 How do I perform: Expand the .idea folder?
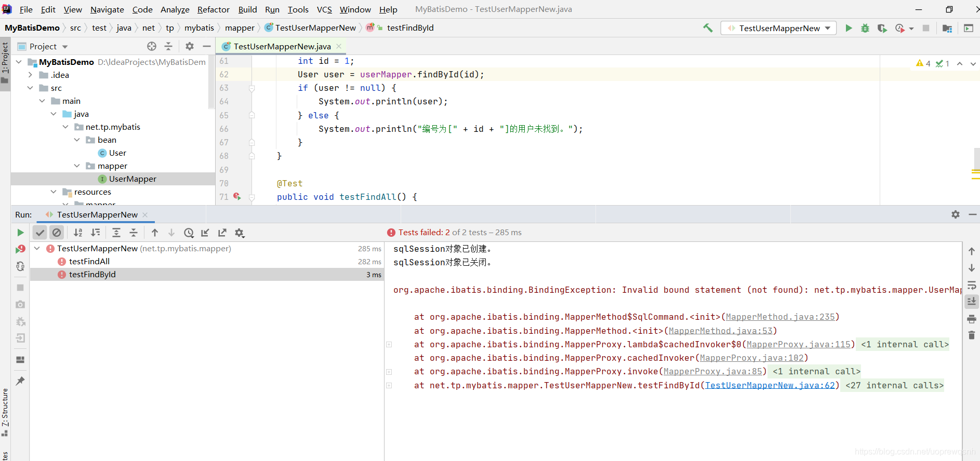pos(30,75)
